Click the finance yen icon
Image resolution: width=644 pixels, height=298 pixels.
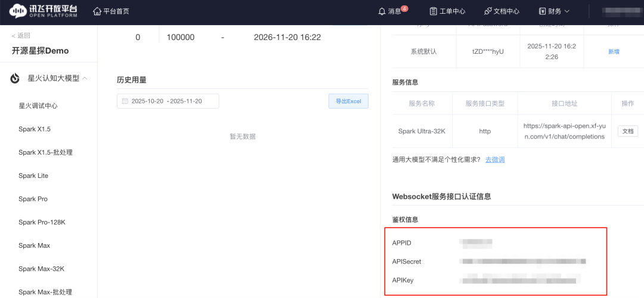[542, 11]
